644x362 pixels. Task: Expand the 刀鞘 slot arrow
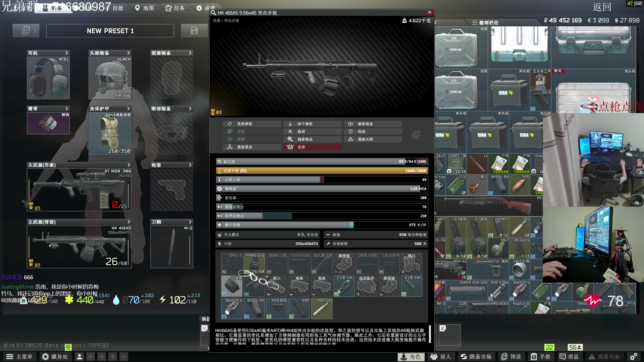click(x=190, y=222)
